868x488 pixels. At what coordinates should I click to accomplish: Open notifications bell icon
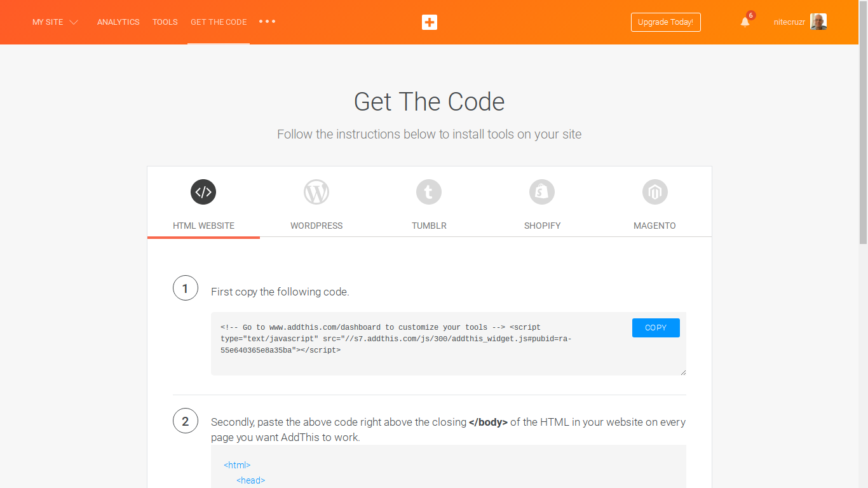pos(745,22)
